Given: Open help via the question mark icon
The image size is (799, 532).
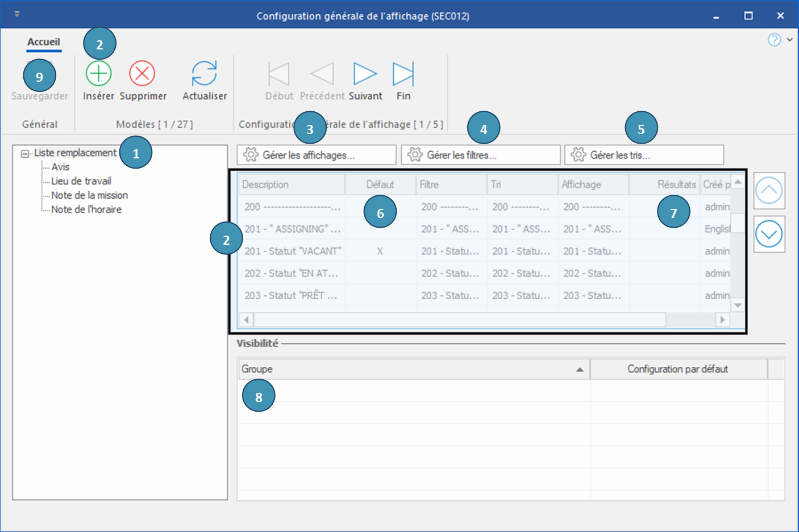Looking at the screenshot, I should pos(774,40).
